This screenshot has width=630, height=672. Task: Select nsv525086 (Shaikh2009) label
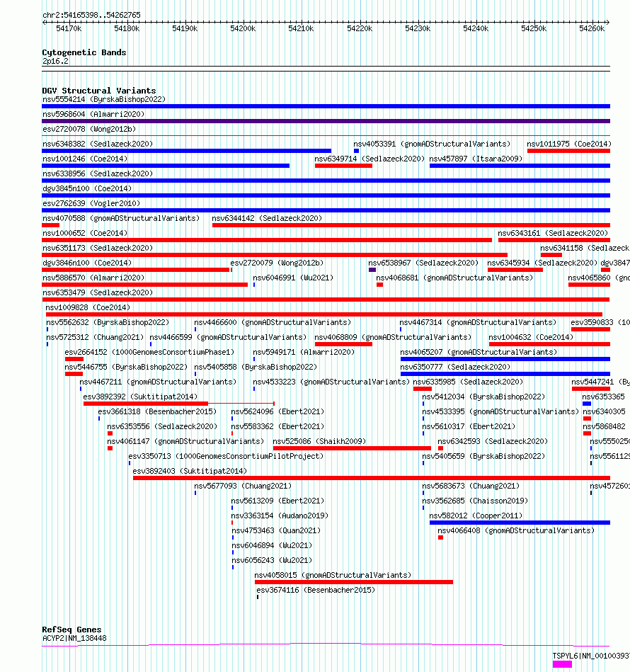[x=319, y=441]
